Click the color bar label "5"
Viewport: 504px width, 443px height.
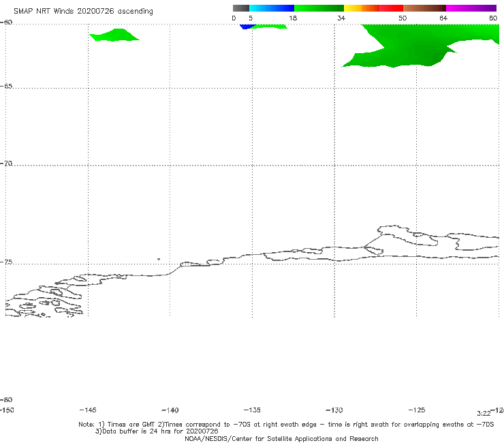point(251,18)
